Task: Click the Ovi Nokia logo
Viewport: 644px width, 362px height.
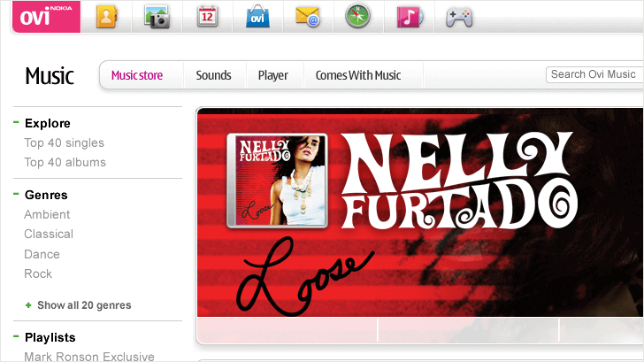Action: 45,17
